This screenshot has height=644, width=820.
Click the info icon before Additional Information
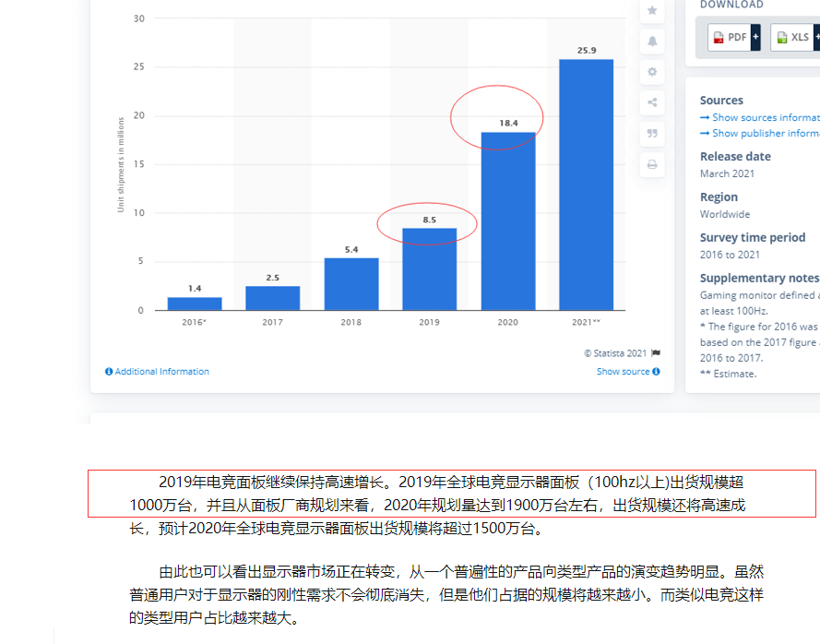click(x=109, y=372)
